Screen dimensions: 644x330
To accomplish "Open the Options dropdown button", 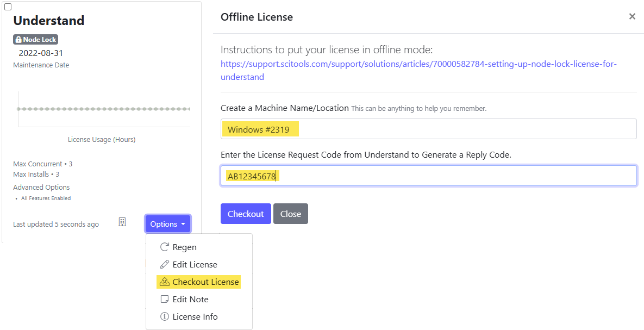I will (x=167, y=224).
